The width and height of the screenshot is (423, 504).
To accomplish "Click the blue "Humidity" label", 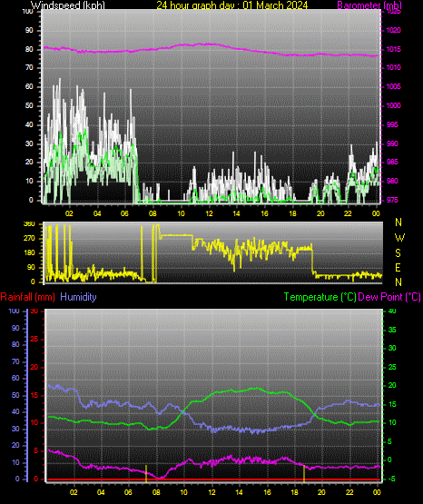I will [78, 297].
